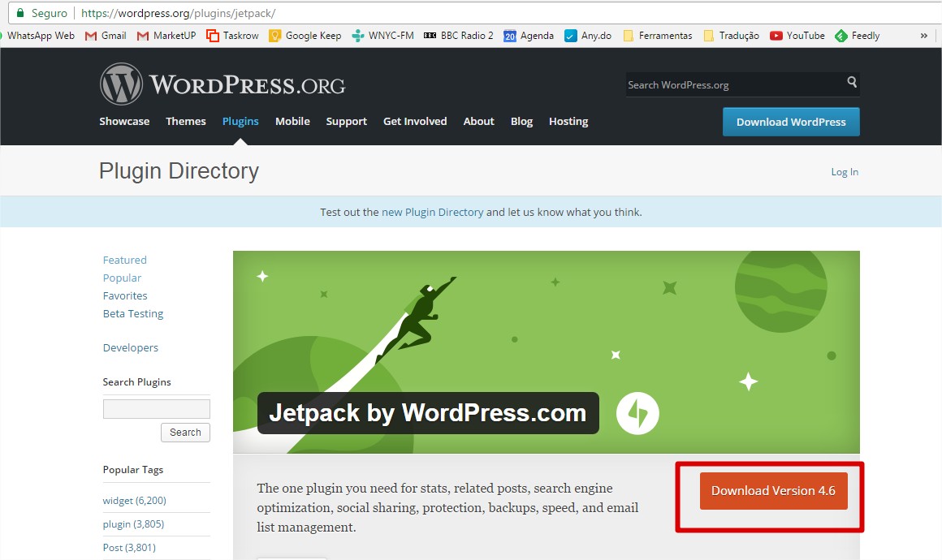Open the Agenda calendar bookmark
Viewport: 942px width, 560px height.
click(529, 36)
